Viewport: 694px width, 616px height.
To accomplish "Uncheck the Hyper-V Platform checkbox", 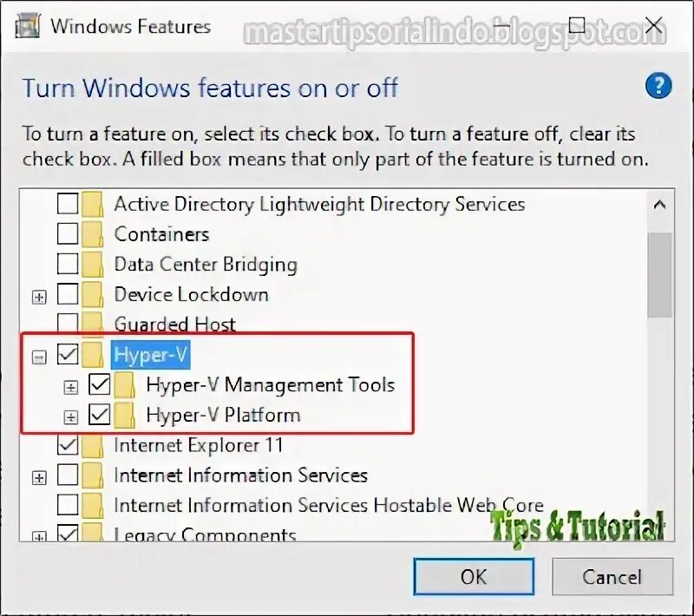I will click(x=99, y=415).
